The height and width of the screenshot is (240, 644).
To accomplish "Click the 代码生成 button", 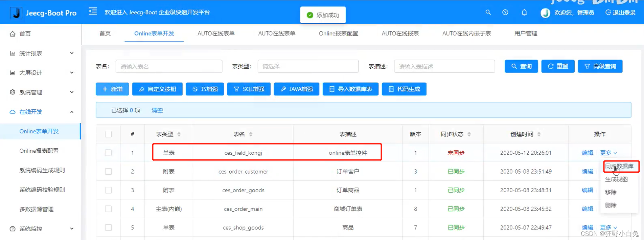I will [x=404, y=89].
